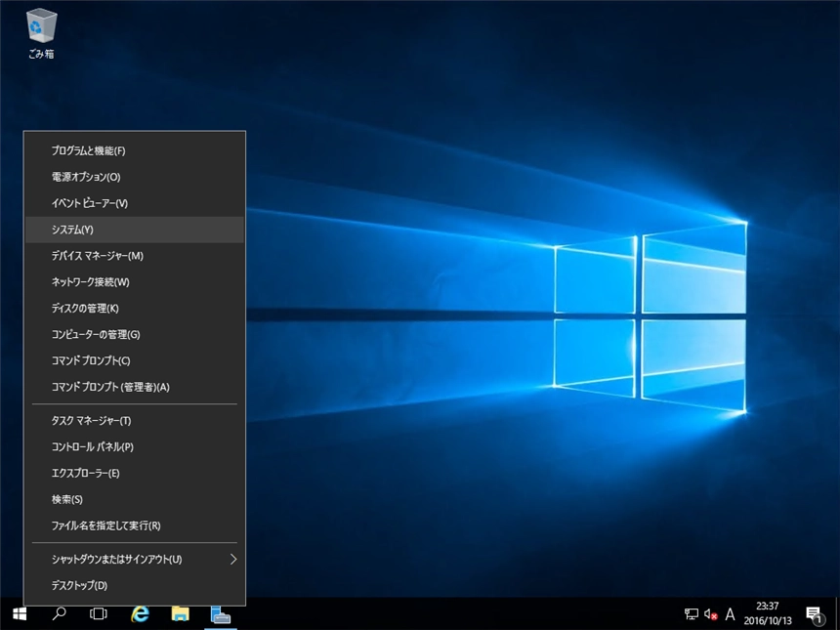Screen dimensions: 840x630
Task: Open the Action Center notification icon
Action: [x=814, y=614]
